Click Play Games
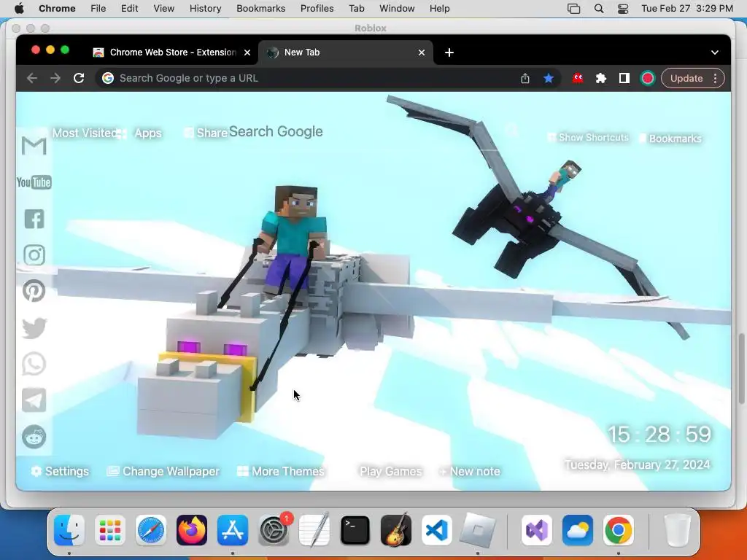 (391, 472)
